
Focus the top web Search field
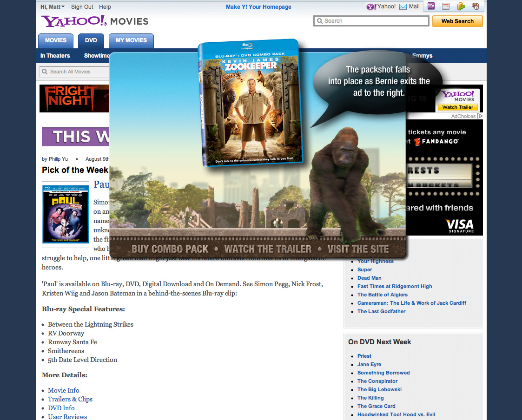pyautogui.click(x=371, y=21)
